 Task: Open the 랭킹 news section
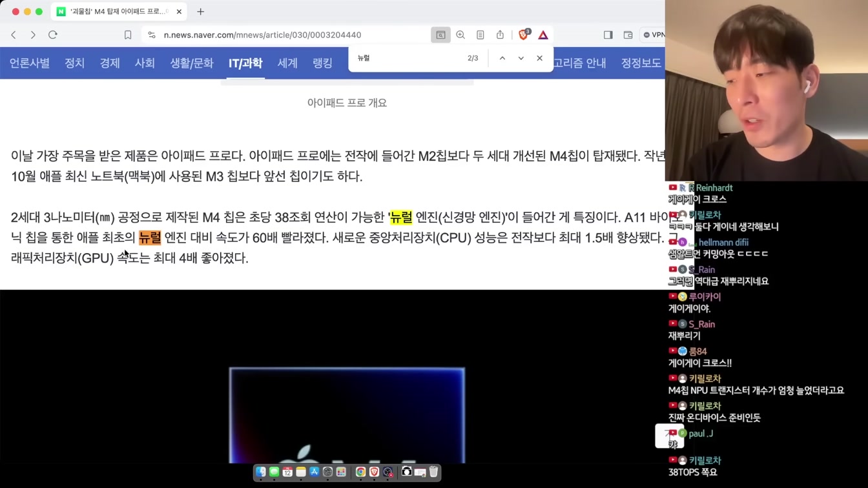click(x=322, y=63)
